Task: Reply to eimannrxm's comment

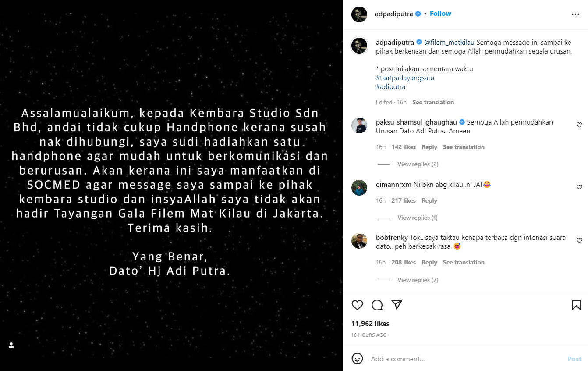Action: pyautogui.click(x=429, y=200)
